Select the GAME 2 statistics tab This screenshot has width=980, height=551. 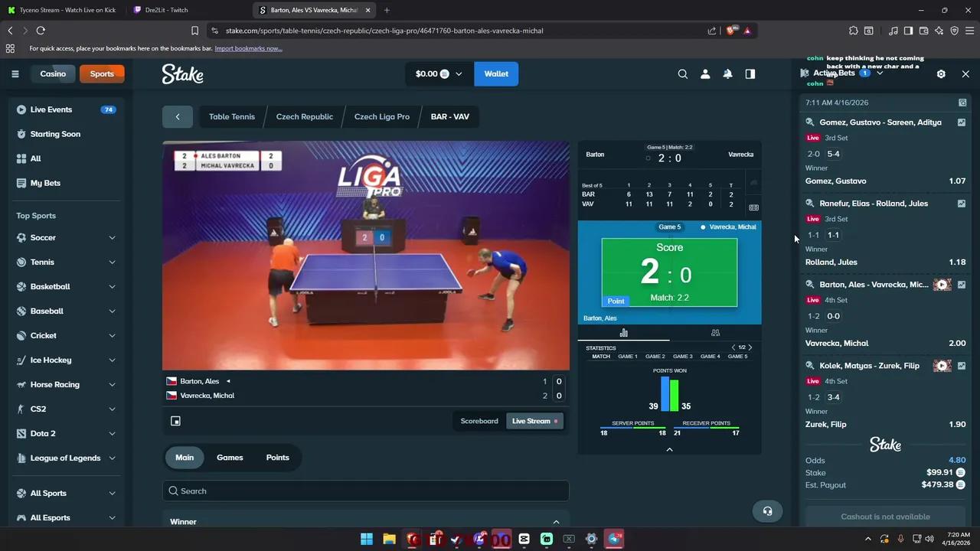(655, 356)
